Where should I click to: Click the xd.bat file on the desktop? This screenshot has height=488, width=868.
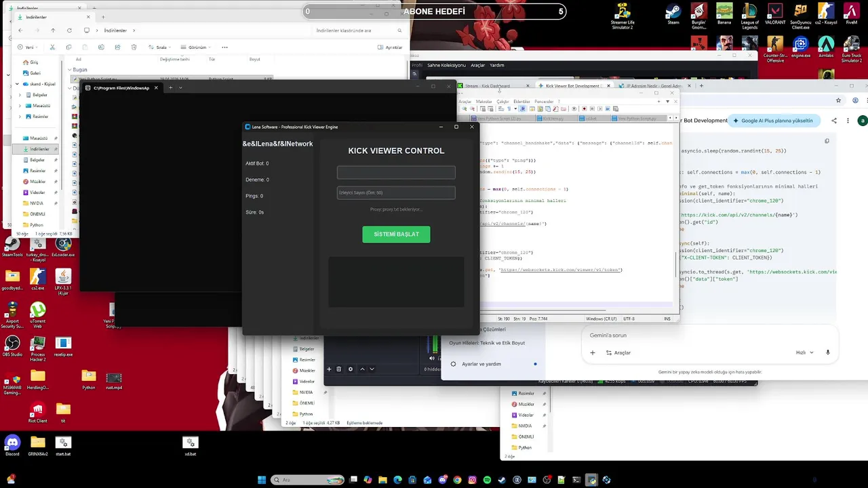[x=191, y=445]
